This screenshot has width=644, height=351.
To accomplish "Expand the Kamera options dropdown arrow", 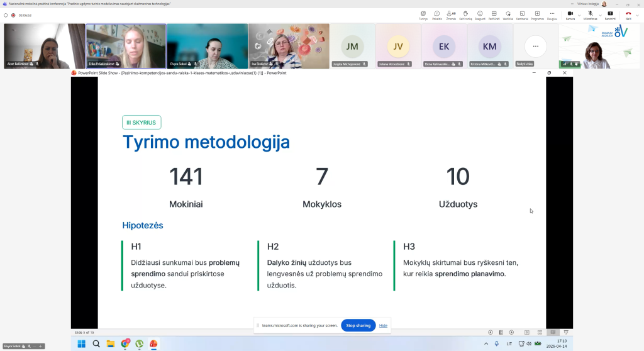I will [579, 15].
